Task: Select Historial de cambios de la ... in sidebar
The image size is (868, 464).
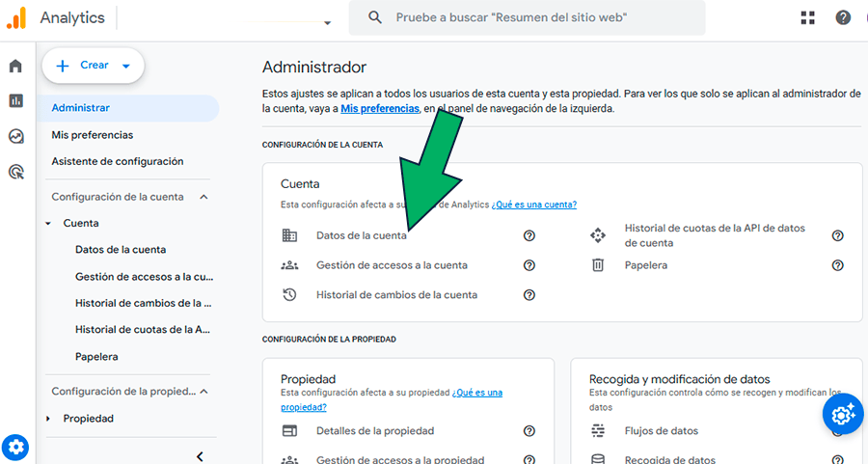Action: (144, 303)
